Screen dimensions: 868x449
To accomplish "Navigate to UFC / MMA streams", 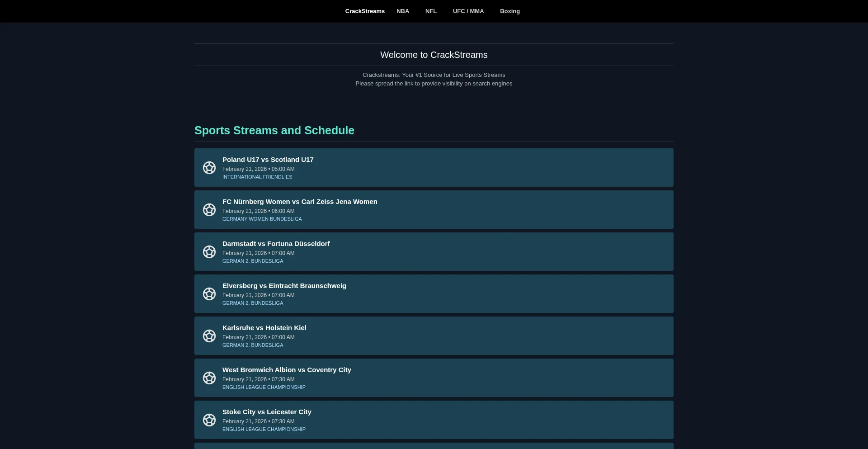I will pos(468,11).
